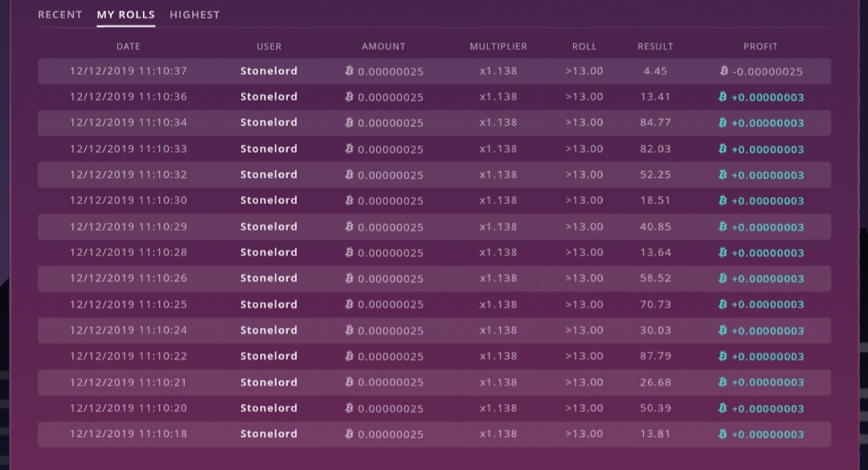
Task: Select date 12/12/2019 11:10:29
Action: 129,227
